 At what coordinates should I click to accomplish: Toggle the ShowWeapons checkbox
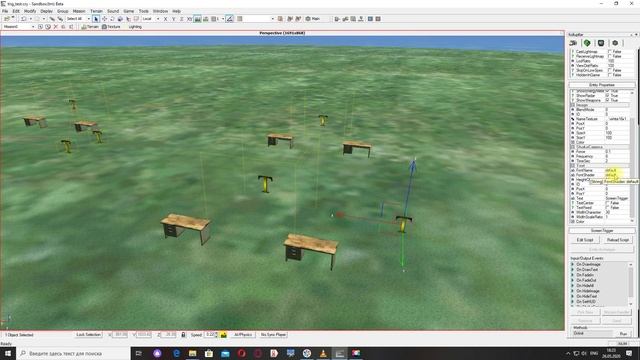(x=607, y=100)
